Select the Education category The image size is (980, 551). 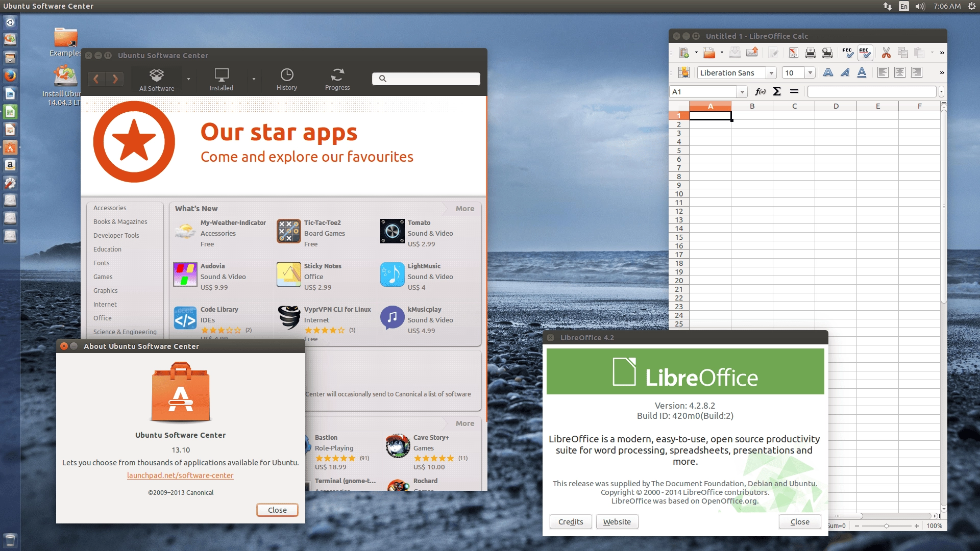point(108,249)
